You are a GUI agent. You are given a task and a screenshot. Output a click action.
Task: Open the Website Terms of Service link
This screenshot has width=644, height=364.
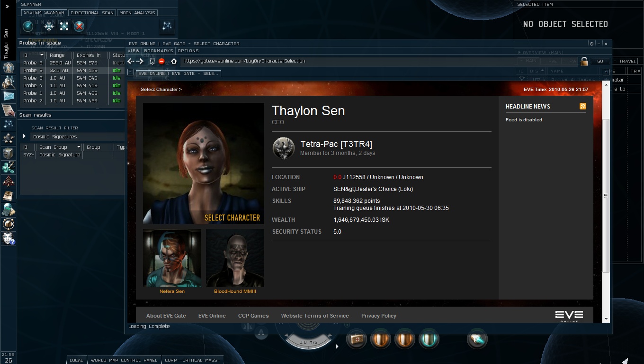(315, 316)
